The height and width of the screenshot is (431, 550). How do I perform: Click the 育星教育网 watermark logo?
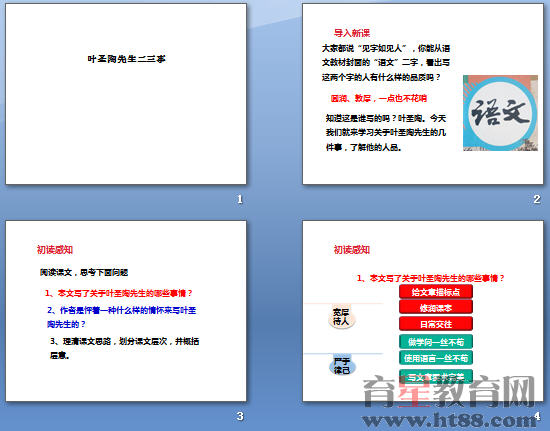(449, 392)
